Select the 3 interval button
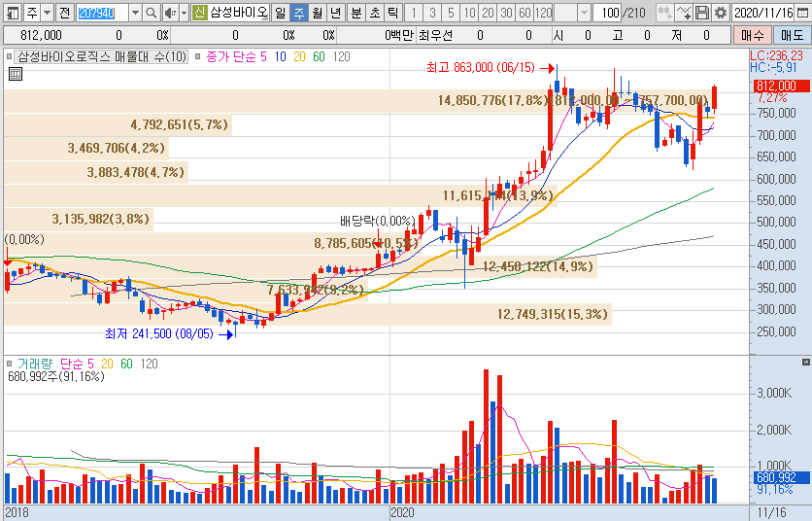Screen dimensions: 812x521 (432, 13)
